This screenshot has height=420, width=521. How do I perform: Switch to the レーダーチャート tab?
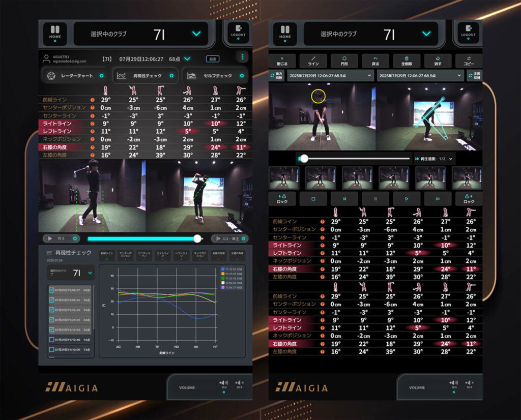tap(74, 76)
